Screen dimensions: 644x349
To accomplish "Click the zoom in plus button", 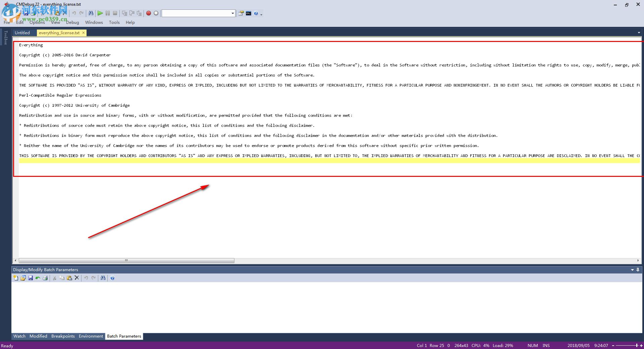I will pos(641,346).
